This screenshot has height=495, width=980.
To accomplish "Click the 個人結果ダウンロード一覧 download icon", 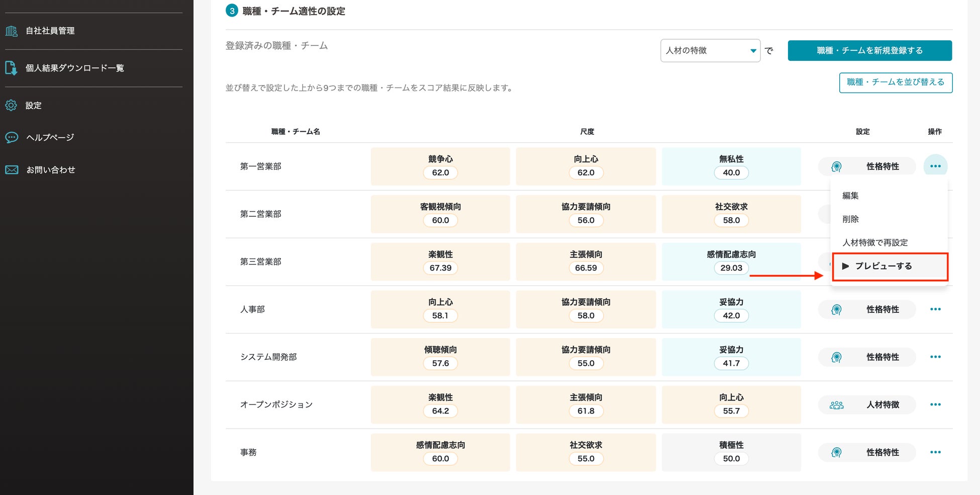I will point(11,68).
